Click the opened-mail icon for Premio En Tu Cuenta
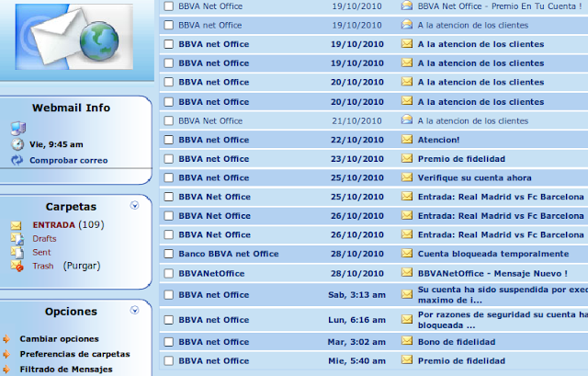The height and width of the screenshot is (376, 588). pyautogui.click(x=407, y=6)
